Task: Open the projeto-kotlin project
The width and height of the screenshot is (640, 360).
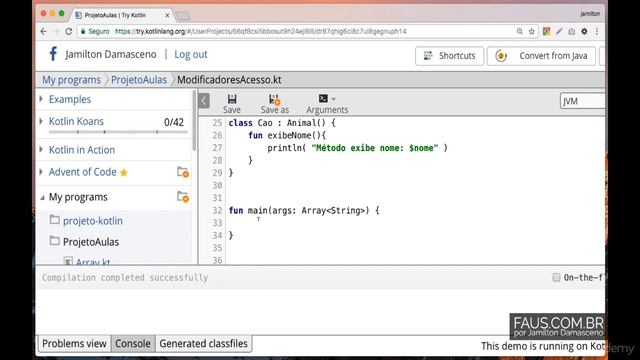Action: pyautogui.click(x=93, y=221)
